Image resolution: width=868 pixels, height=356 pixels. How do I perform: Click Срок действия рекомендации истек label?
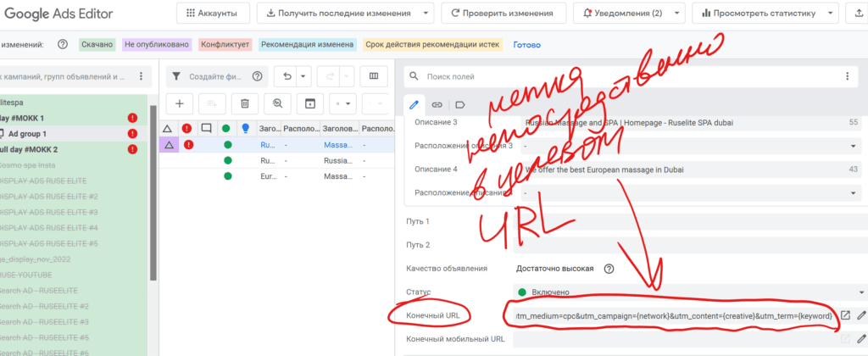[432, 45]
